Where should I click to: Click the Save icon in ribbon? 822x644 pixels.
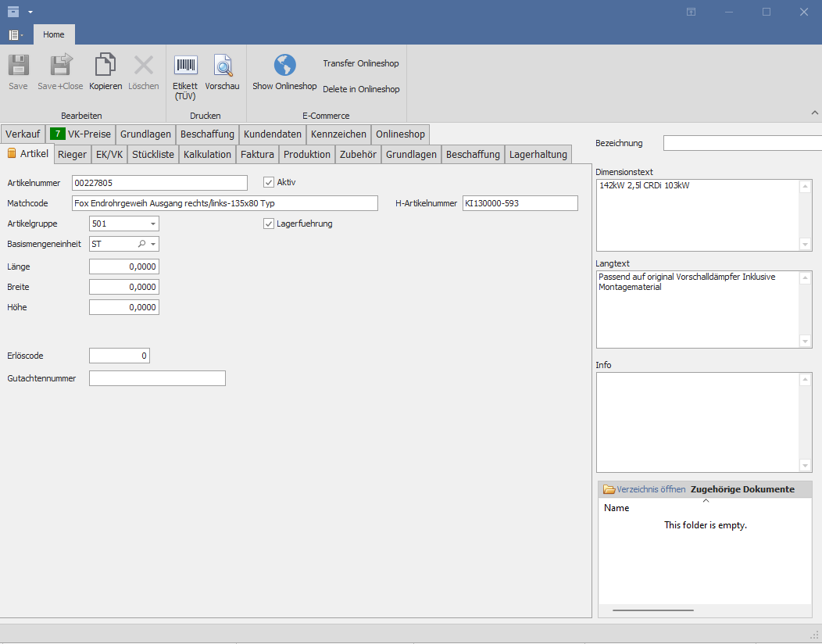18,66
